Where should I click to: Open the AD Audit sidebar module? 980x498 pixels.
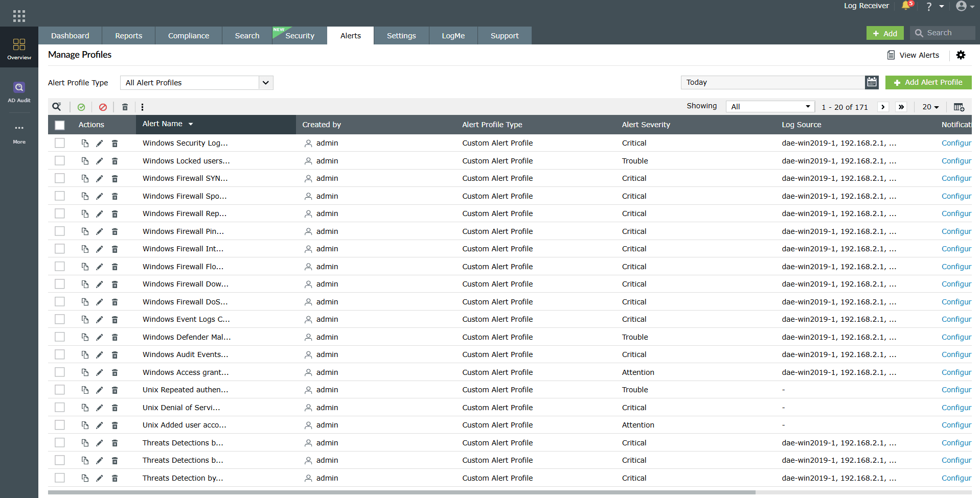pyautogui.click(x=19, y=92)
